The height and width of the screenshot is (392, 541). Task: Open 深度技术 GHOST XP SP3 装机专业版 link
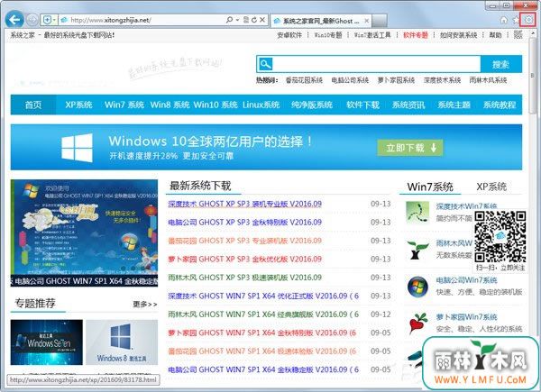[245, 204]
